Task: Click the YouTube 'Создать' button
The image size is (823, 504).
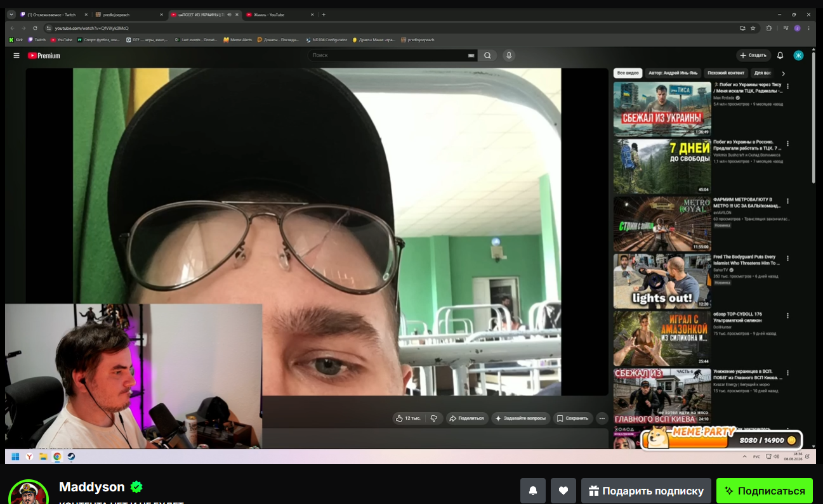Action: (x=754, y=56)
